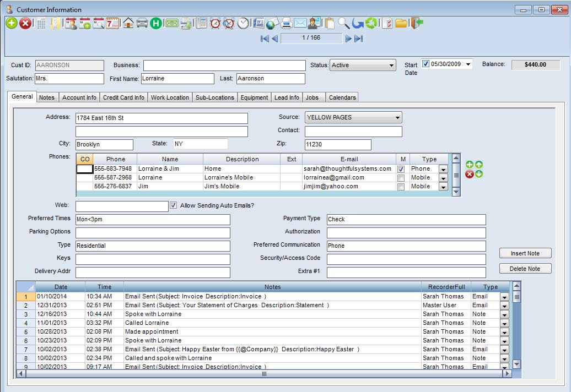This screenshot has height=392, width=571.
Task: Click inside the Preferred Times field
Action: click(x=153, y=219)
